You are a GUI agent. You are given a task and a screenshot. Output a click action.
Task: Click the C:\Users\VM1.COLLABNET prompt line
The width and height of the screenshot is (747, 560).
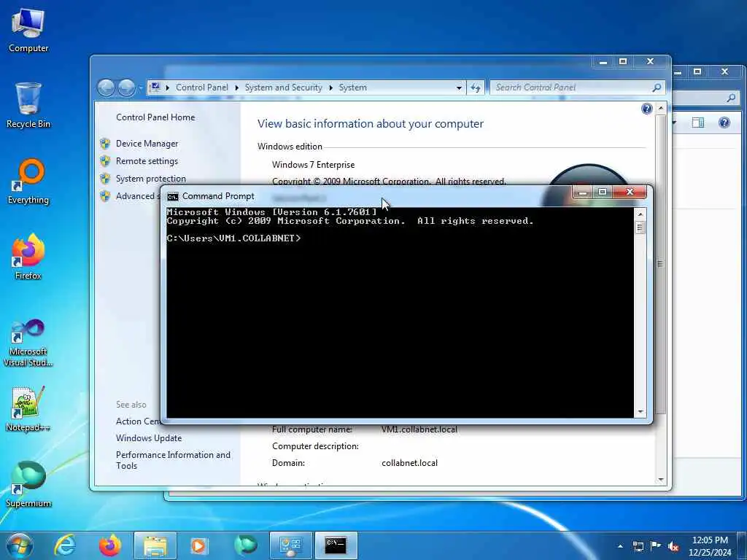coord(234,238)
